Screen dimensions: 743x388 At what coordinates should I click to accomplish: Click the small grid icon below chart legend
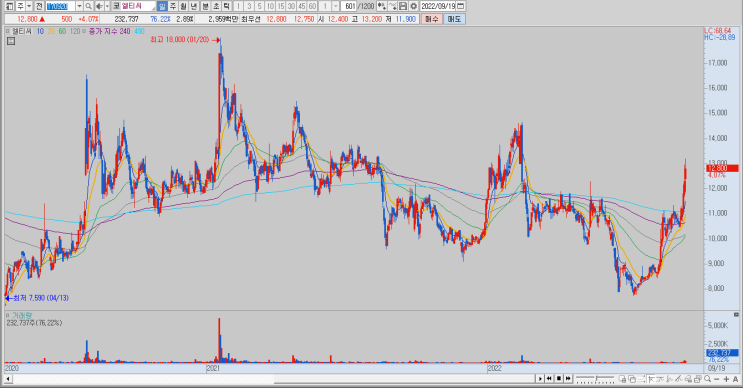coord(11,41)
